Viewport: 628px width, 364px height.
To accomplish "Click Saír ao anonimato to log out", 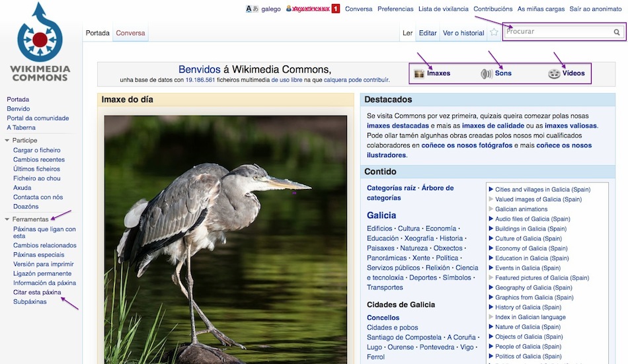I will tap(596, 9).
